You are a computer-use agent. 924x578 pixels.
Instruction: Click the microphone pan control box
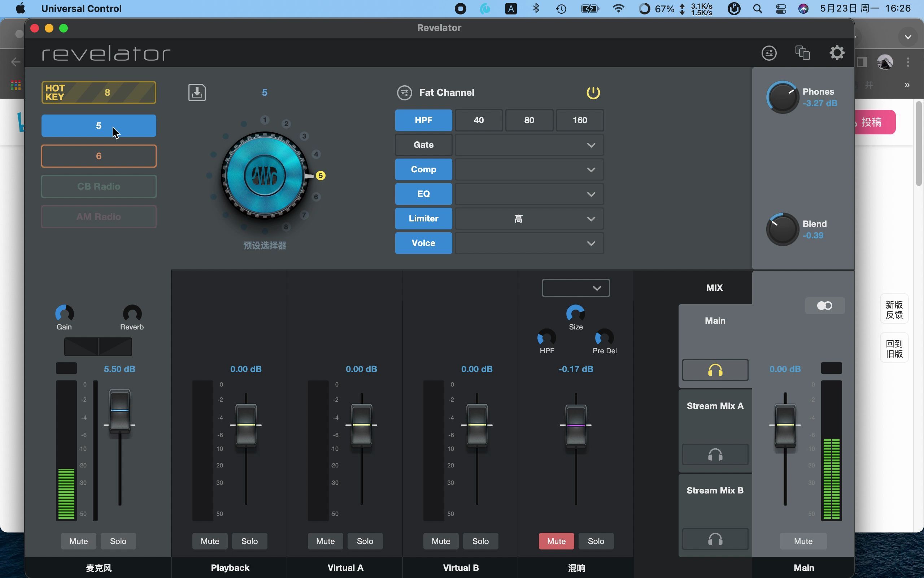[98, 347]
